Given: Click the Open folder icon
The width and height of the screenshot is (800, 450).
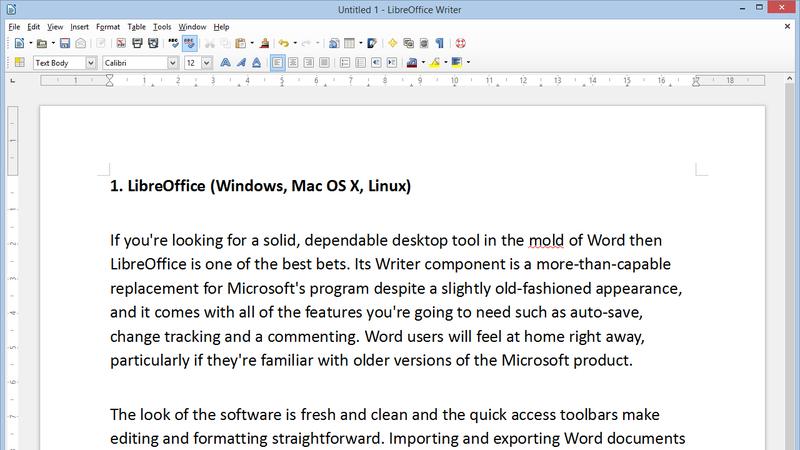Looking at the screenshot, I should pos(42,44).
